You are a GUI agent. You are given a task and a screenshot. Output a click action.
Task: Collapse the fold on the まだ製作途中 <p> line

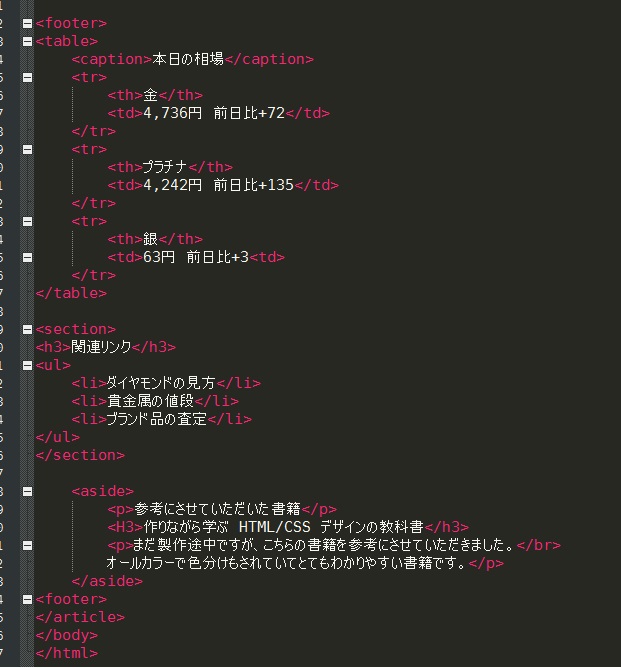pos(27,545)
